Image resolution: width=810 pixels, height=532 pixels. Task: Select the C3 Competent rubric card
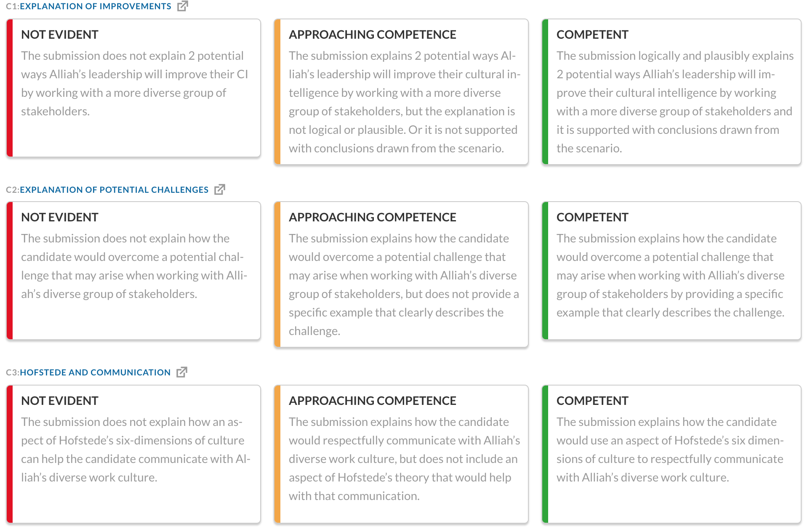671,454
